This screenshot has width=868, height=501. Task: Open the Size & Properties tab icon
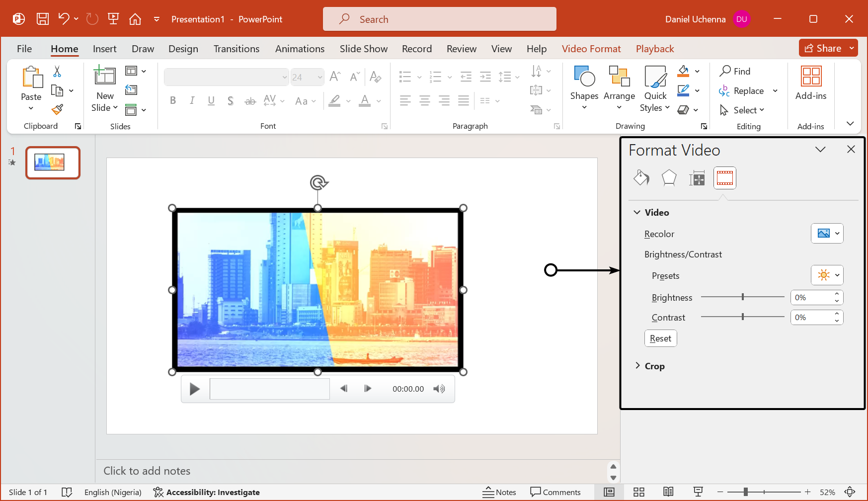click(697, 178)
